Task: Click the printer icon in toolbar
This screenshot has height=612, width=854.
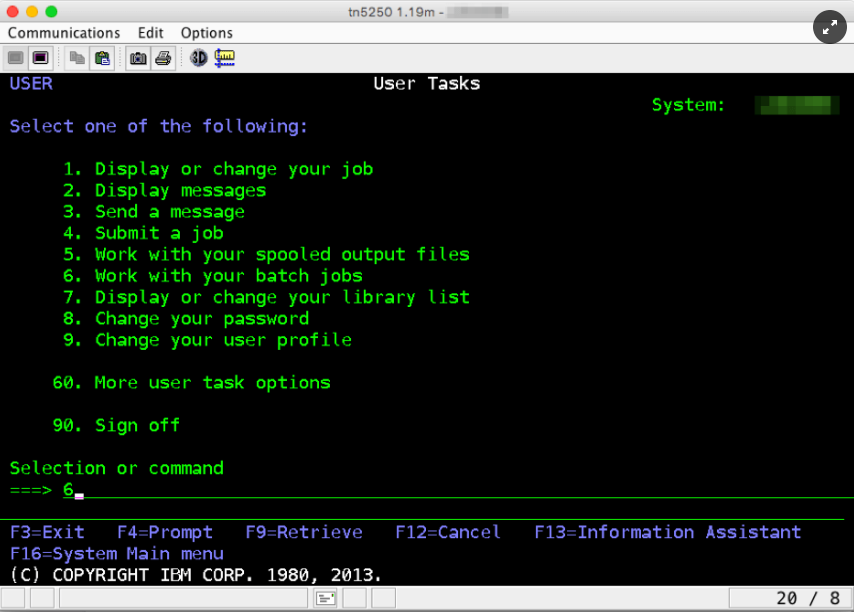Action: click(x=162, y=58)
